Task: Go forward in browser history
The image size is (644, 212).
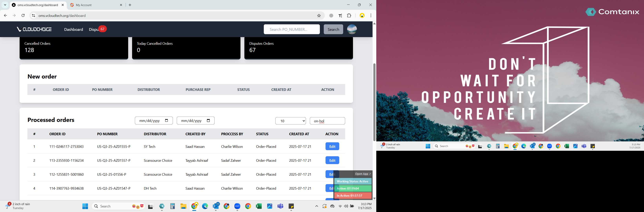Action: (x=14, y=16)
